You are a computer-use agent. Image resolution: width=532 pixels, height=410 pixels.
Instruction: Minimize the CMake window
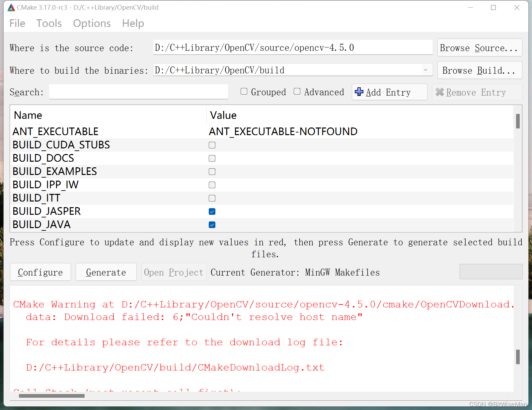click(470, 7)
